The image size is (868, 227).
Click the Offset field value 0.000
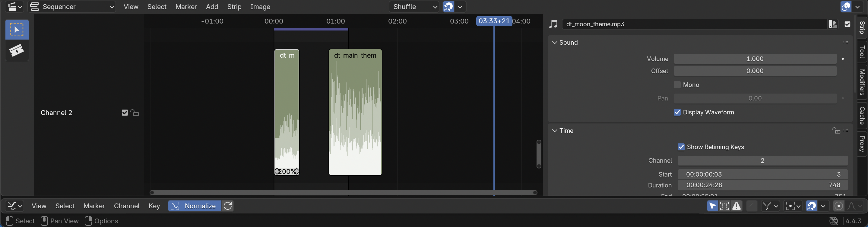coord(755,71)
